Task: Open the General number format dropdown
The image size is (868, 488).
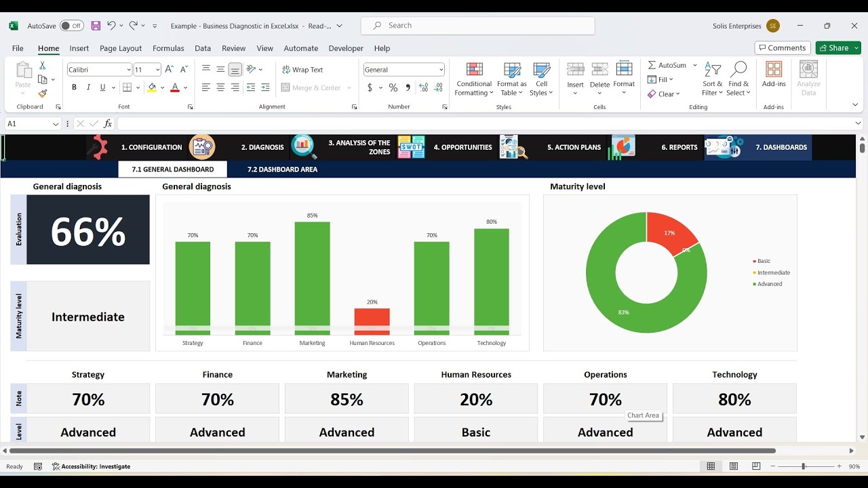Action: click(441, 70)
